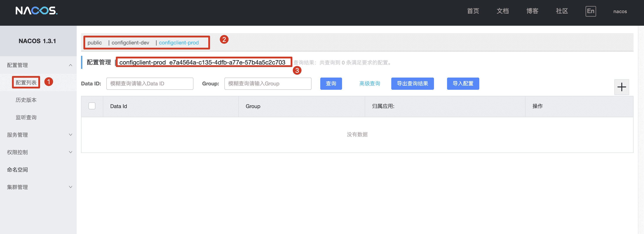The image size is (644, 234).
Task: Open 监听查询 in the sidebar
Action: click(26, 117)
